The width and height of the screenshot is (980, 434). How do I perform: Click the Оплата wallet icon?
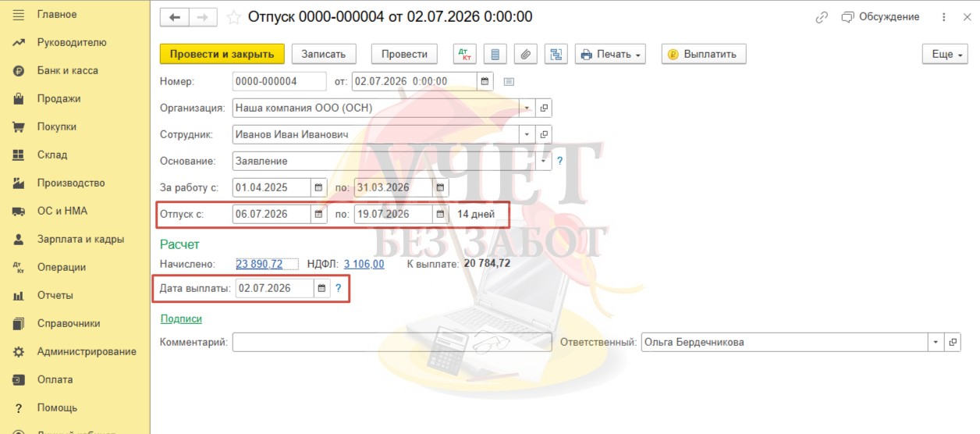point(19,380)
